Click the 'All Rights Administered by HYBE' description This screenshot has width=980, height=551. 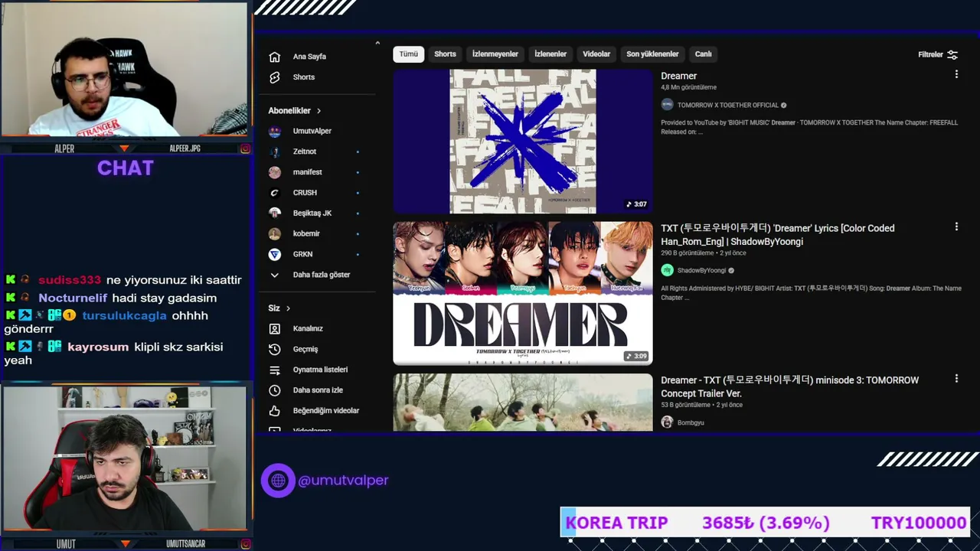click(811, 293)
